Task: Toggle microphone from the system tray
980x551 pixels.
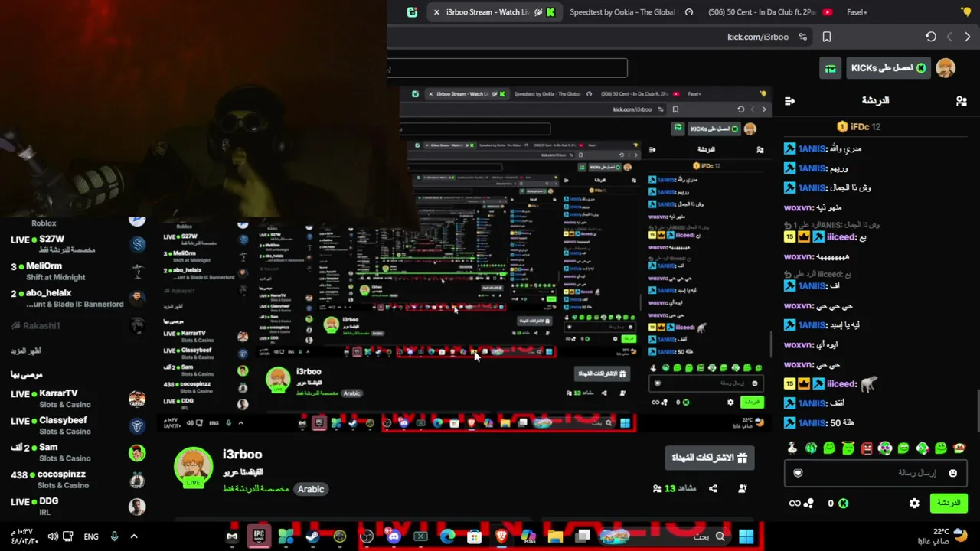Action: 114,536
